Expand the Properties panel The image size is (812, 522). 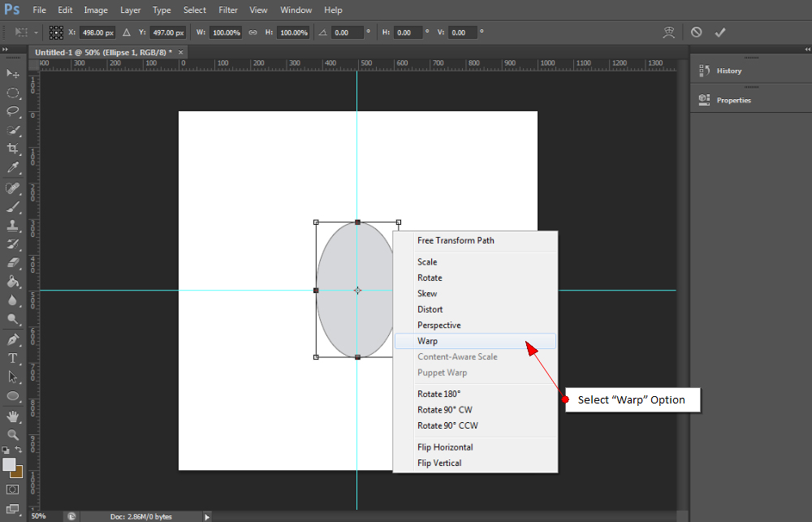pyautogui.click(x=733, y=99)
